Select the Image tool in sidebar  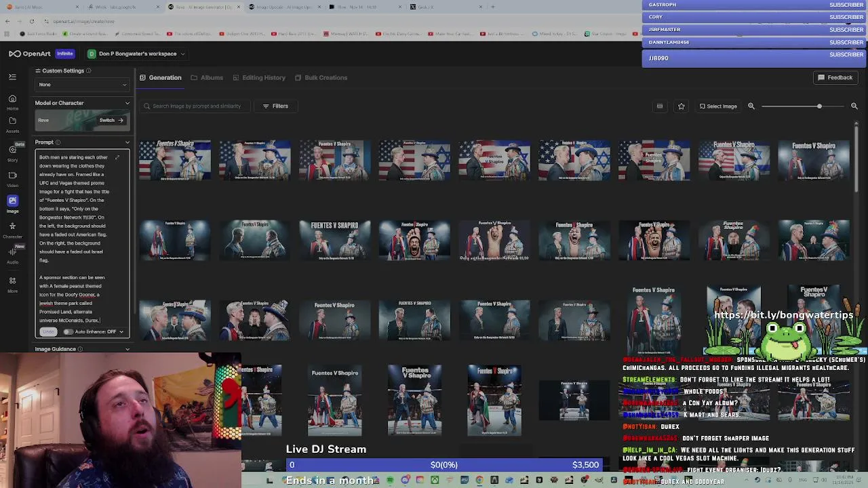12,204
